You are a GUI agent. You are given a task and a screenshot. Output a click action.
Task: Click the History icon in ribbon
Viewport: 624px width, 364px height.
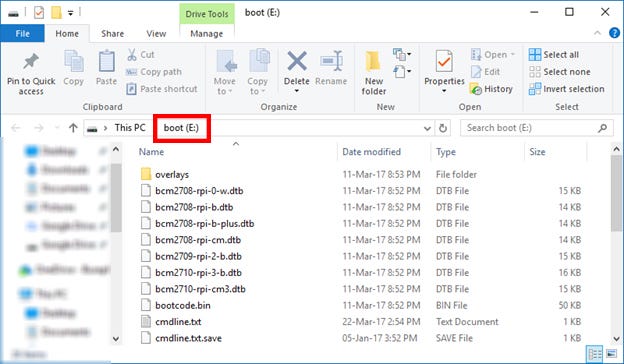click(476, 89)
